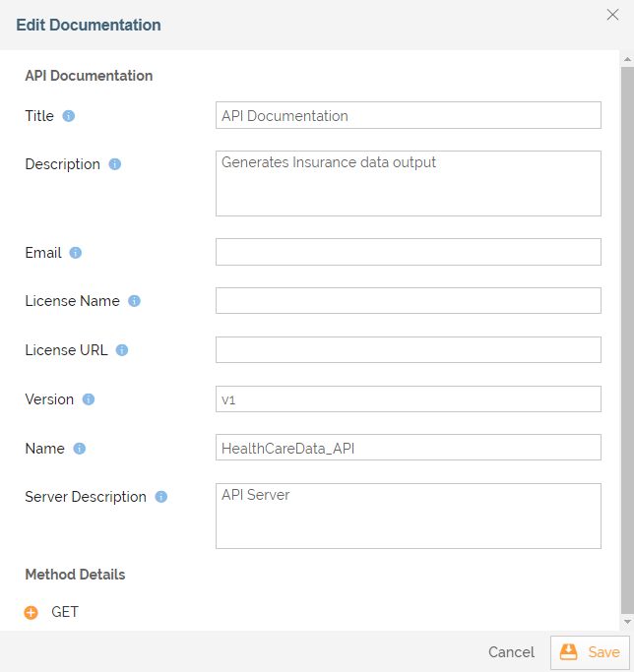Save the documentation changes
634x672 pixels.
590,652
